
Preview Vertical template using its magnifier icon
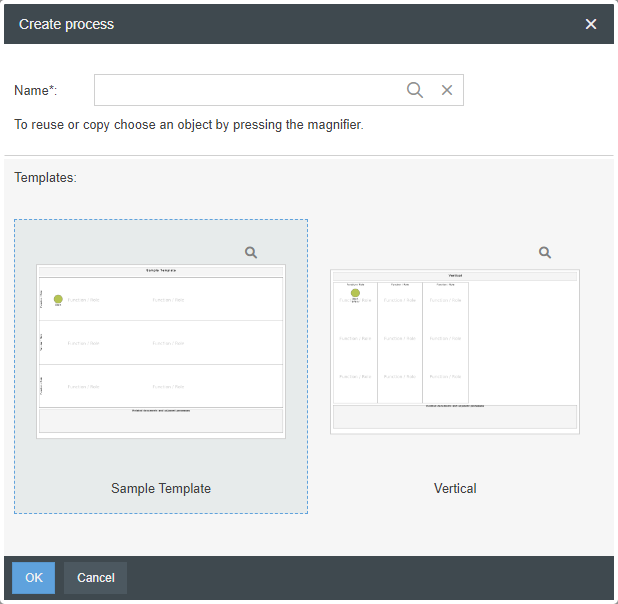click(x=545, y=253)
